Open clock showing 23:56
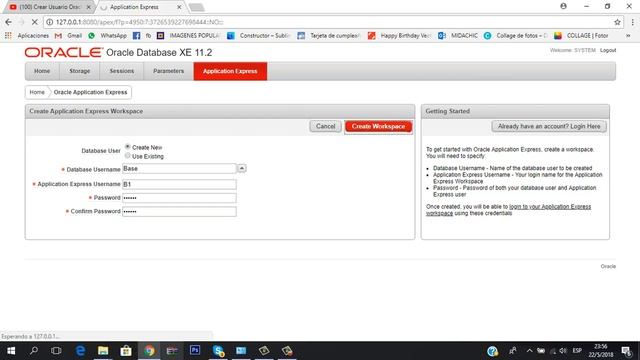The width and height of the screenshot is (640, 360). [x=601, y=351]
